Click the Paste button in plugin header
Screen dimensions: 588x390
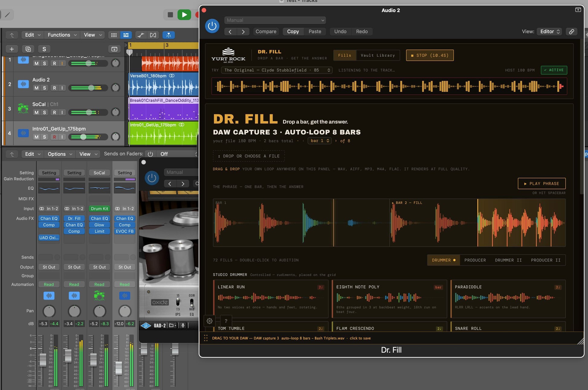pos(315,31)
